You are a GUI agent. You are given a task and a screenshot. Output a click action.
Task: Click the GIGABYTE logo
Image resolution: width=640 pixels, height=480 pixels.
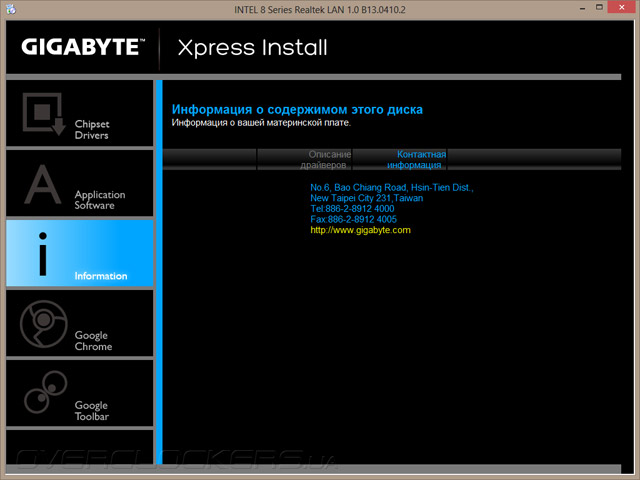[x=83, y=47]
